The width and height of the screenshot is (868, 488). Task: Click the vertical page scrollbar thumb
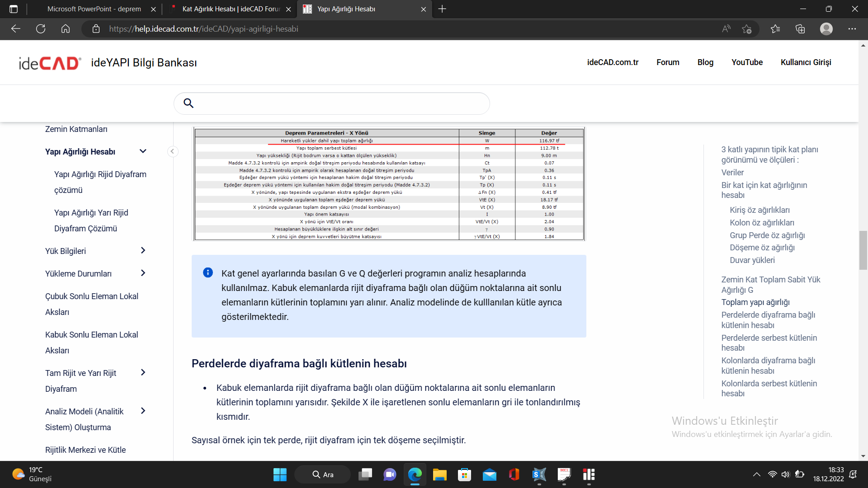pyautogui.click(x=863, y=250)
